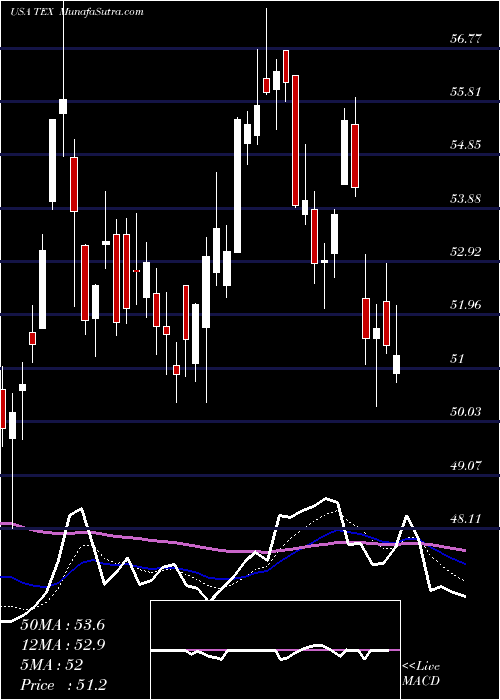Click the 51 price axis label
The width and height of the screenshot is (500, 700).
point(458,358)
